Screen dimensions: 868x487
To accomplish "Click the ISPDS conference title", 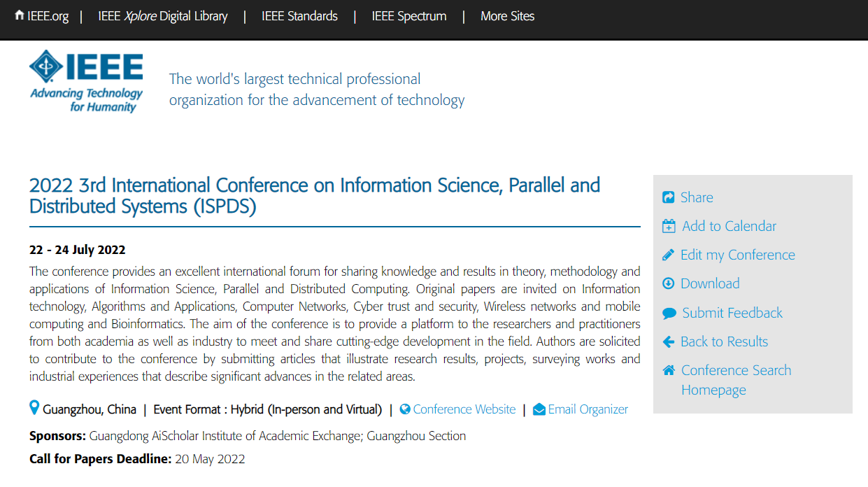I will click(x=315, y=196).
